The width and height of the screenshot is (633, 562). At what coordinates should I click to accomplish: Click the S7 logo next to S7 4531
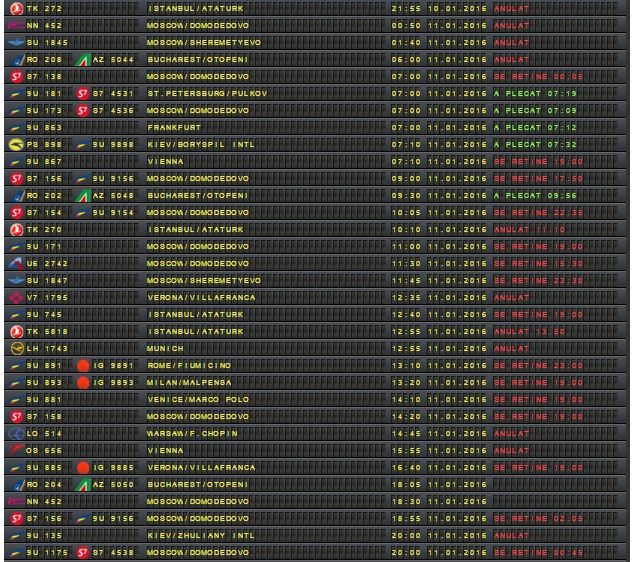(82, 94)
